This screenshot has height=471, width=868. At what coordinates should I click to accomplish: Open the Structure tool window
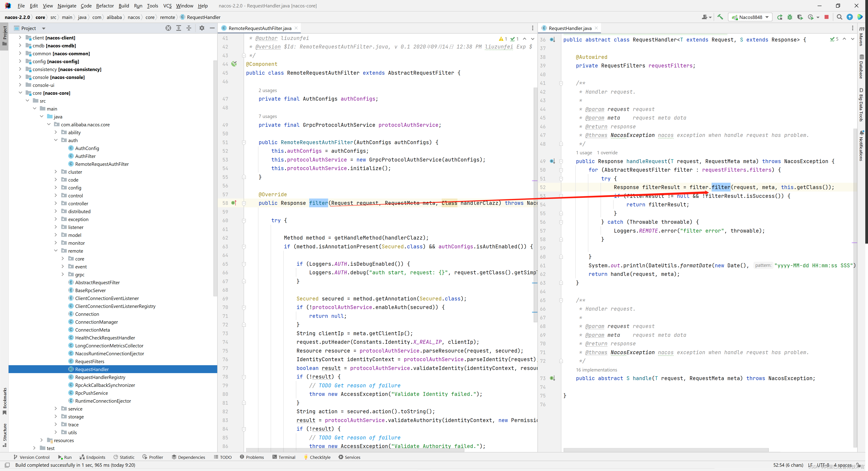pyautogui.click(x=4, y=435)
